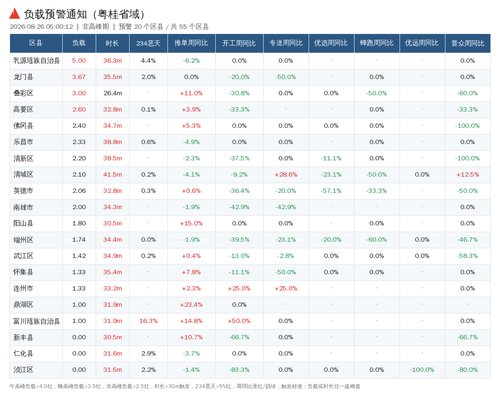
Task: Click -37.5% in the 清新区 row
Action: (239, 158)
